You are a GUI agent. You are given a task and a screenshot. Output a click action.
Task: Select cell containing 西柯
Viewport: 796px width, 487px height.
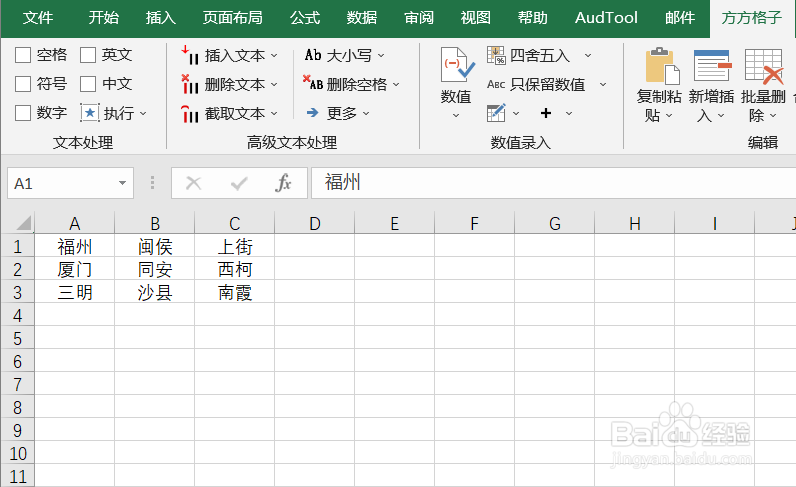pos(235,269)
